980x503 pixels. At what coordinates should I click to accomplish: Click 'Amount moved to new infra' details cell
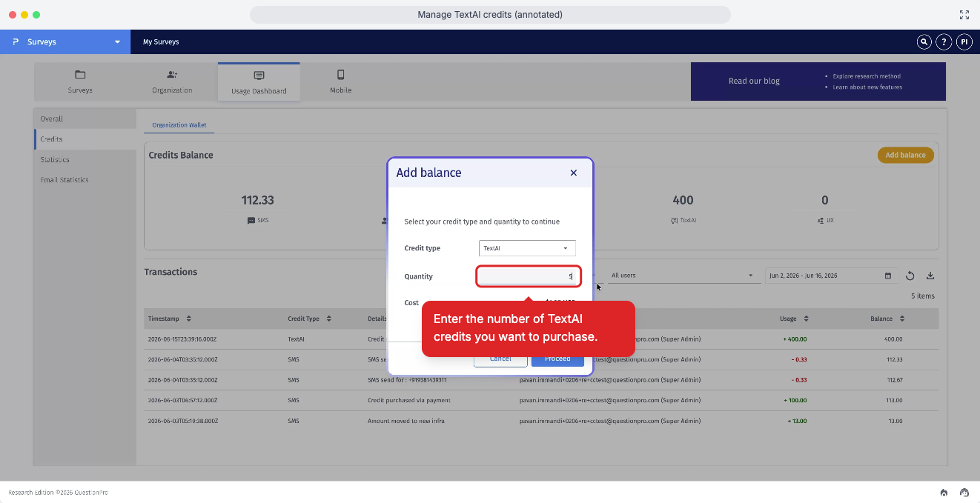point(405,421)
